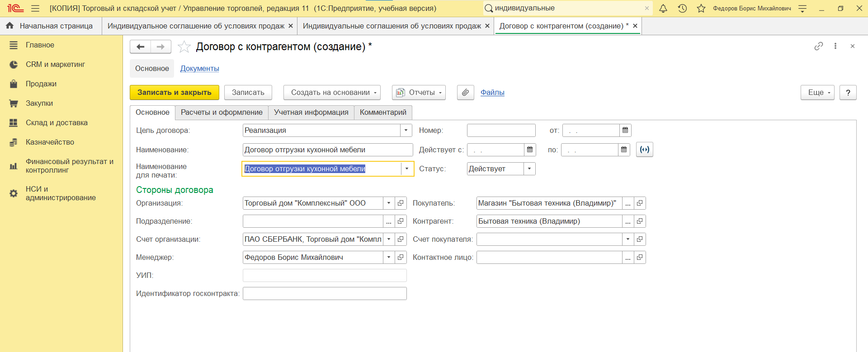868x352 pixels.
Task: Open НСИ и администрирование section
Action: click(x=61, y=193)
